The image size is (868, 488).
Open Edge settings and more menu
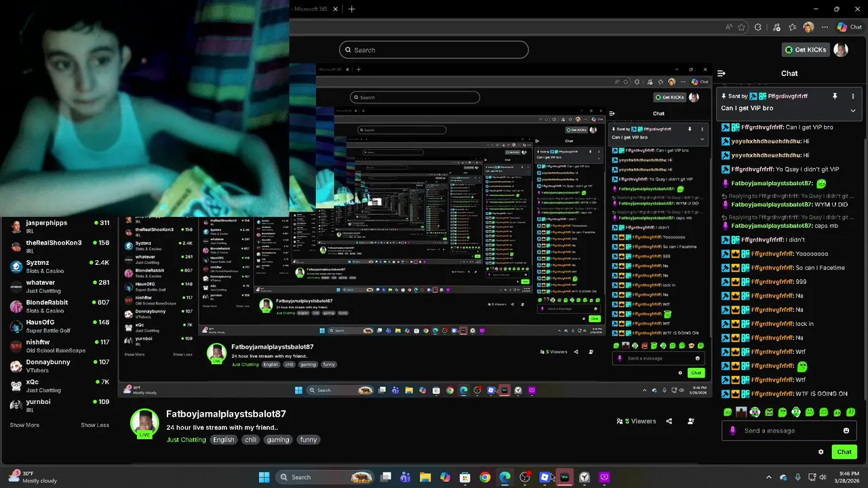[825, 27]
